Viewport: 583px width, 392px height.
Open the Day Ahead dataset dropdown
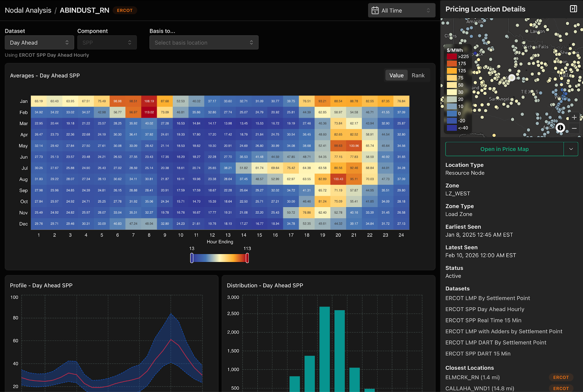pyautogui.click(x=39, y=43)
